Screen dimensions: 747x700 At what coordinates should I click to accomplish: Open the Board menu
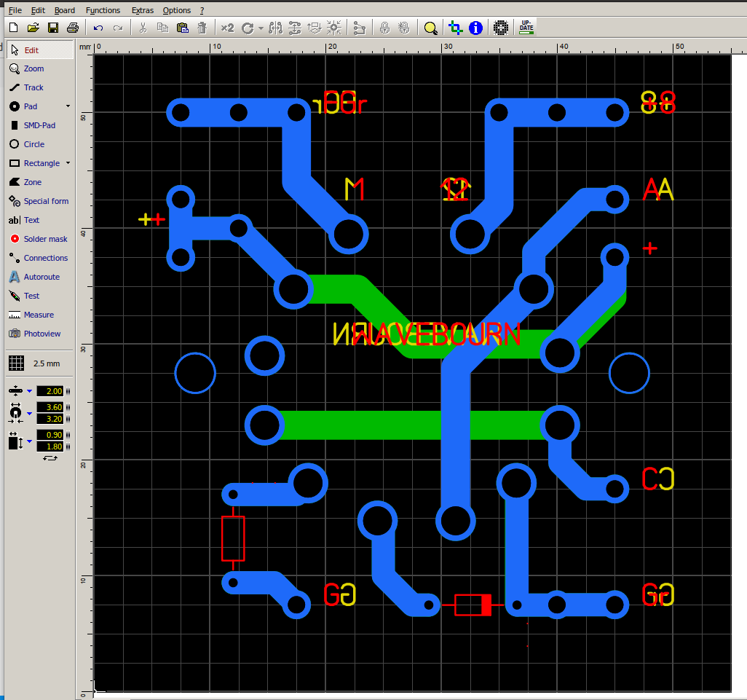click(x=65, y=10)
